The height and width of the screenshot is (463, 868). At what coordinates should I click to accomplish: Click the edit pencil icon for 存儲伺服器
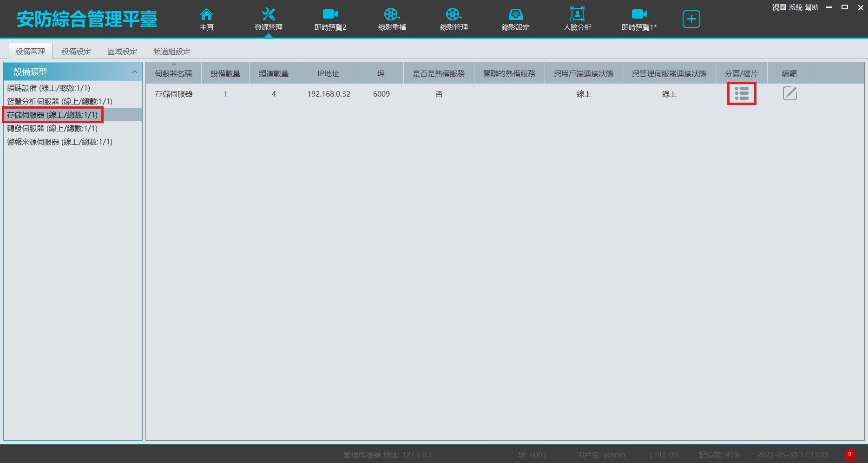(790, 93)
